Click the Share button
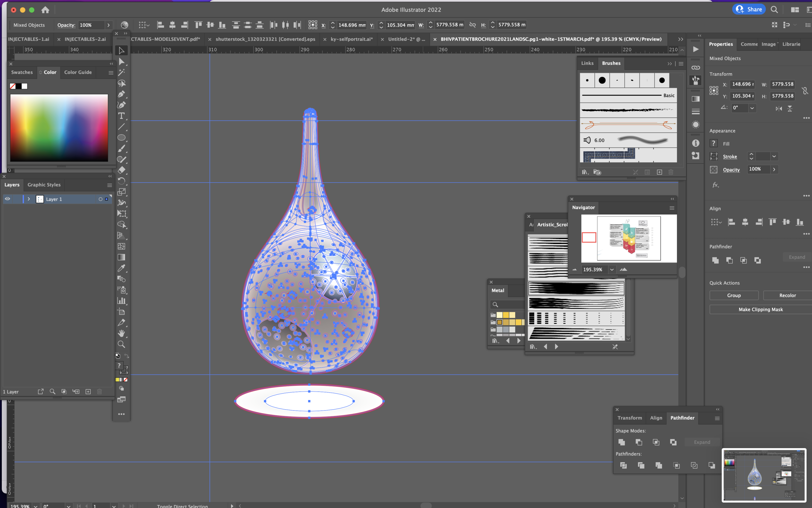 pos(749,9)
